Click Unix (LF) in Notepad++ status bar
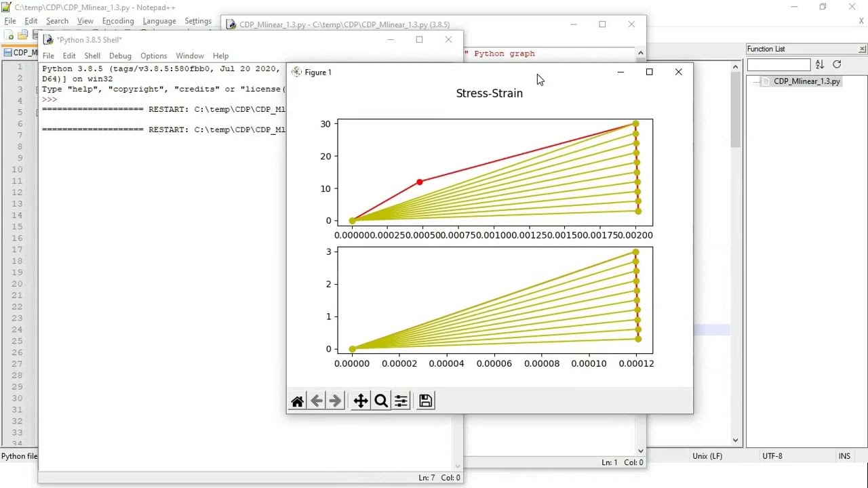This screenshot has height=488, width=868. 707,456
